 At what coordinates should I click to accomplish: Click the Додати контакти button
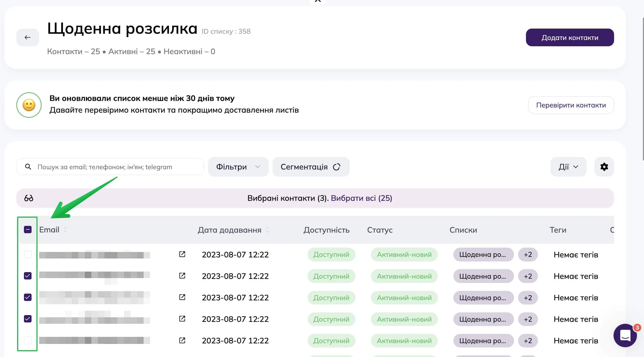[x=570, y=37]
